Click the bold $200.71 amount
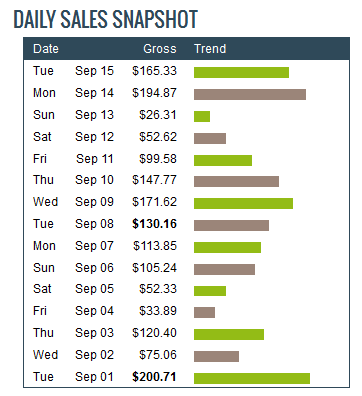Screen dimensions: 362x396 154,377
